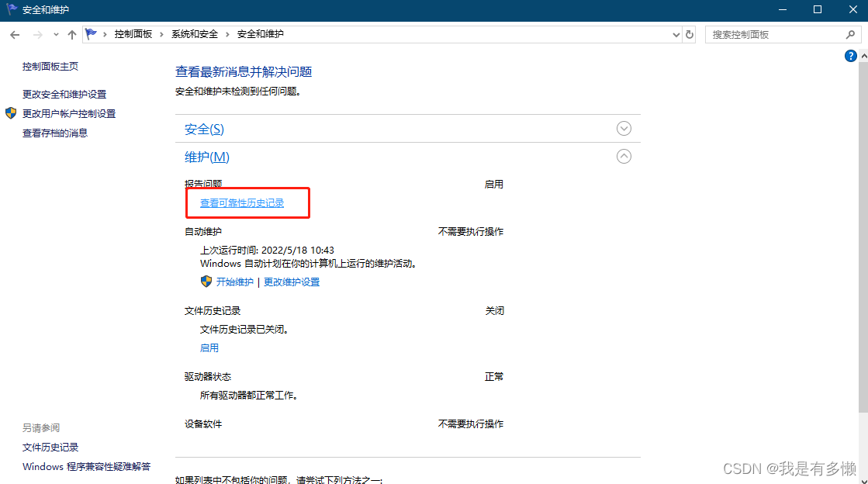Click the flag icon in address bar
Viewport: 868px width, 484px height.
pos(92,34)
